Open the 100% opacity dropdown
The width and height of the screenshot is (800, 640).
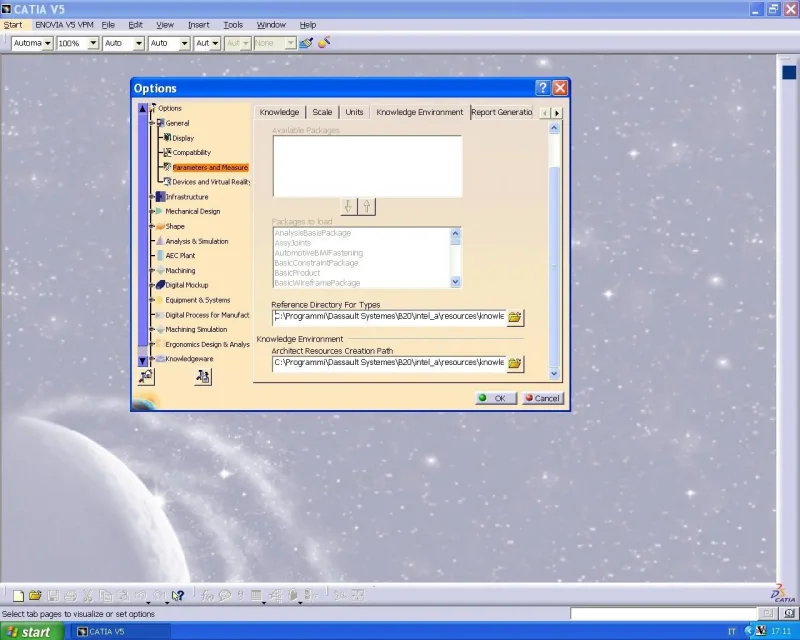pyautogui.click(x=93, y=43)
